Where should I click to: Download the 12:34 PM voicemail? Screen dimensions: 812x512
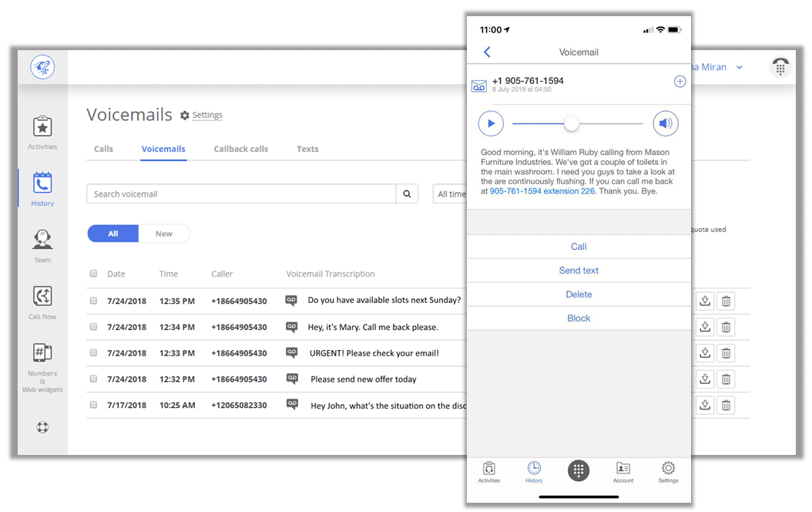705,327
